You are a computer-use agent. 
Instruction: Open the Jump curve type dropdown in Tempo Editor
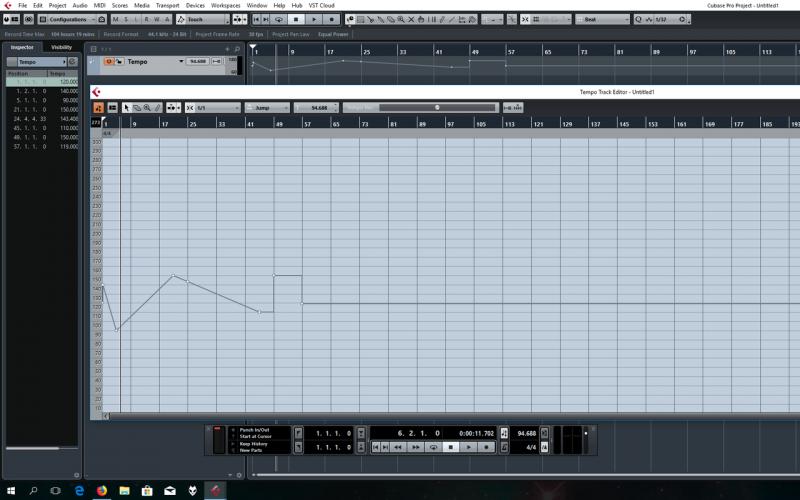[267, 108]
